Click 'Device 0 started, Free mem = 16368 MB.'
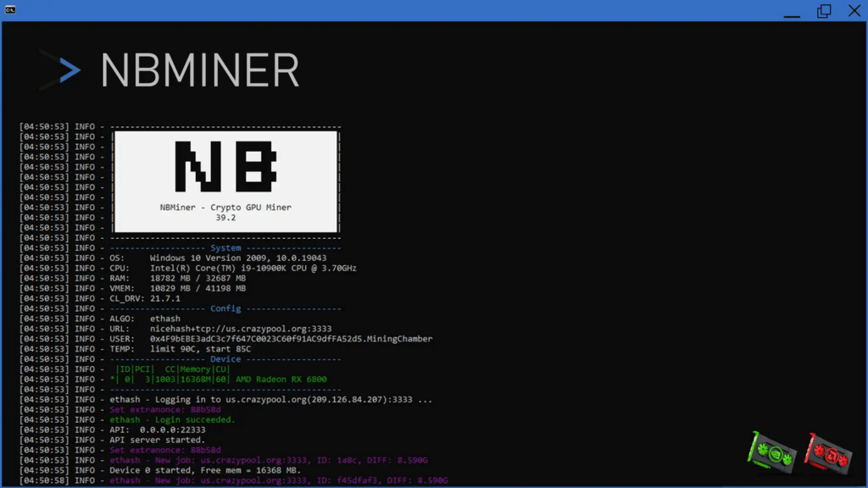The height and width of the screenshot is (488, 868). pos(205,470)
